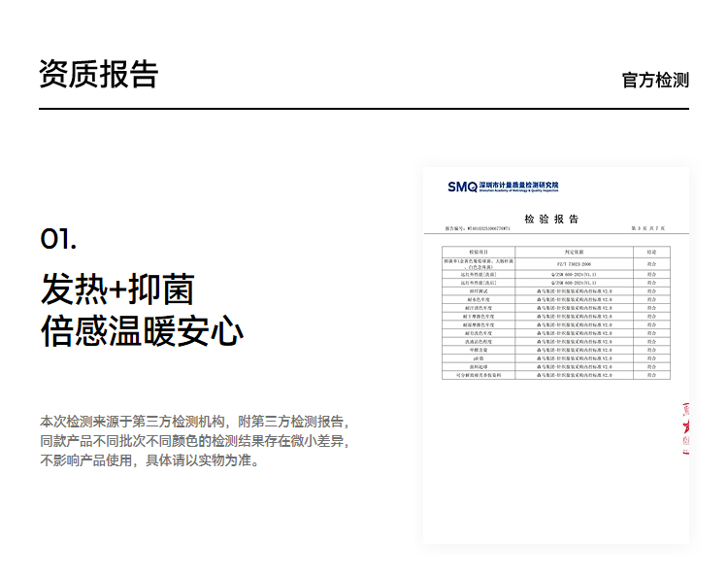Click the 耐皂洗色牢度 row label
The height and width of the screenshot is (578, 728).
tap(479, 333)
